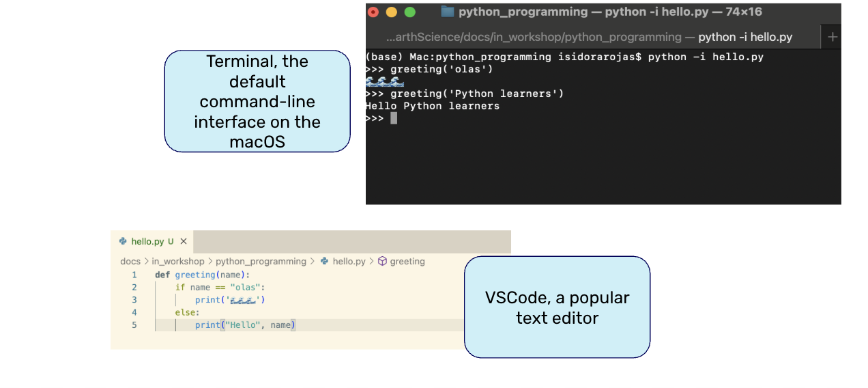Viewport: 868px width, 388px height.
Task: Click the cube symbol icon before greeting
Action: (382, 261)
